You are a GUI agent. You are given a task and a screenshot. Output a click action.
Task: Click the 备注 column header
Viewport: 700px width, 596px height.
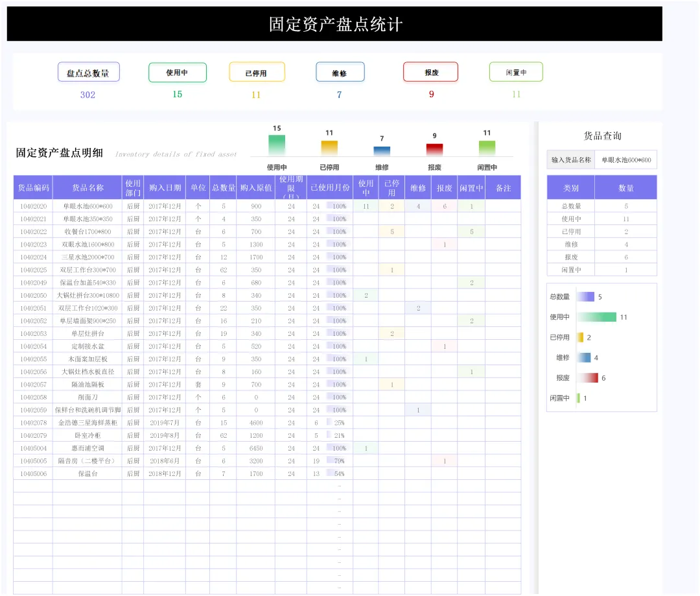point(503,187)
